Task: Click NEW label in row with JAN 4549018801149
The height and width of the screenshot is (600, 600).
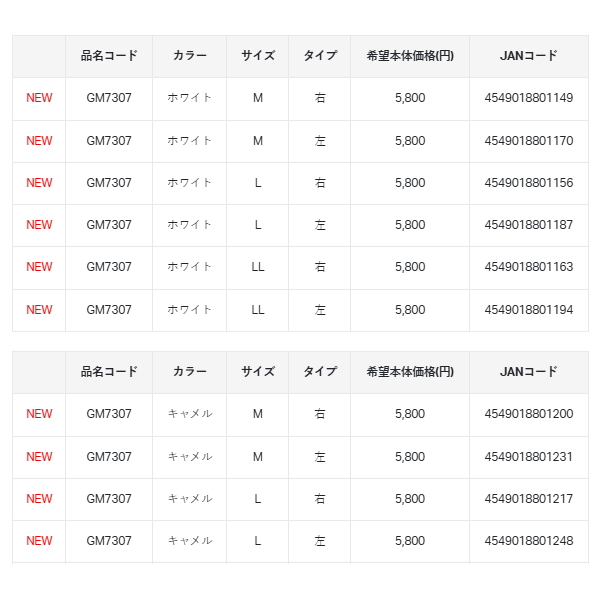Action: (x=39, y=98)
